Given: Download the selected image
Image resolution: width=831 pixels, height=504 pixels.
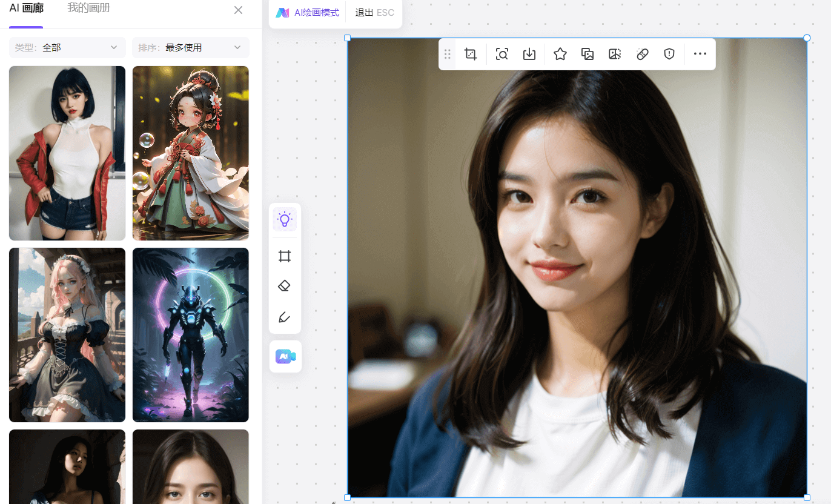Looking at the screenshot, I should point(529,54).
